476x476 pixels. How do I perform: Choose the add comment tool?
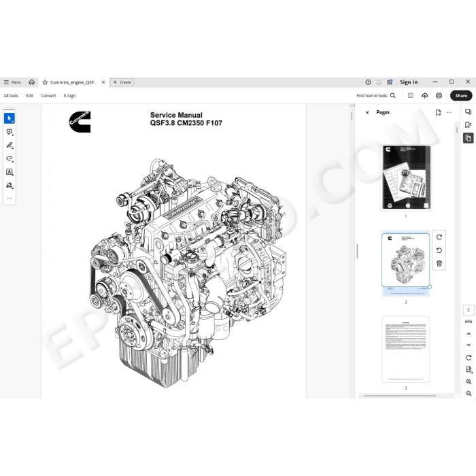point(10,132)
